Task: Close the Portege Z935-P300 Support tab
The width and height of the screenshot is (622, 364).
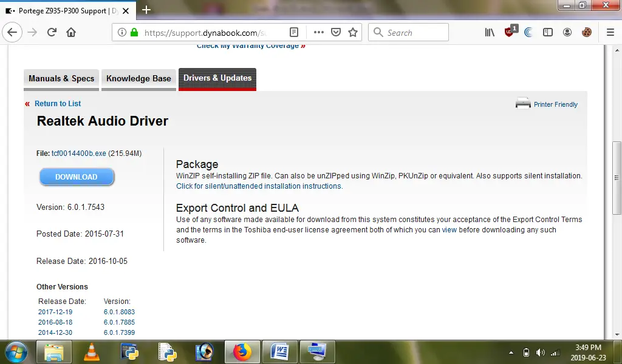Action: (126, 11)
